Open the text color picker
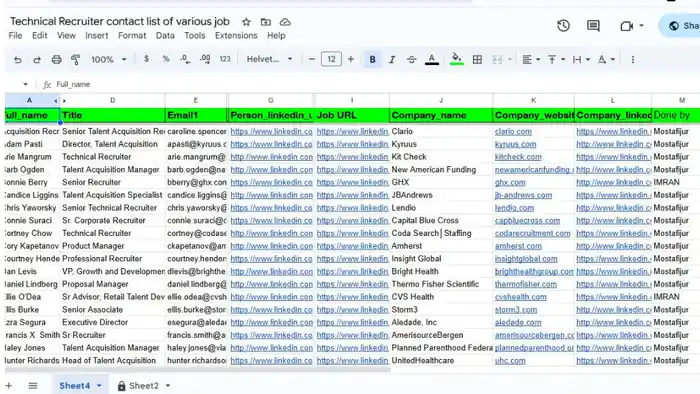This screenshot has width=700, height=394. 432,59
